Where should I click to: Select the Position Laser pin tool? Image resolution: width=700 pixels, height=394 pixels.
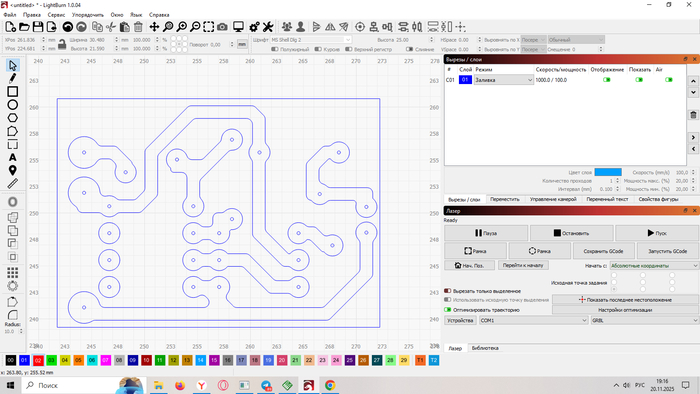12,170
